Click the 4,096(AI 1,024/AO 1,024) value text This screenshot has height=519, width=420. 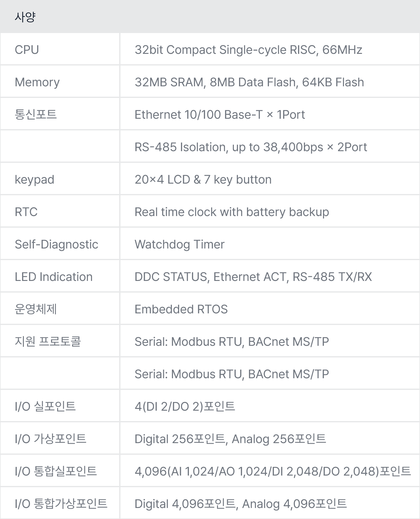tap(273, 471)
